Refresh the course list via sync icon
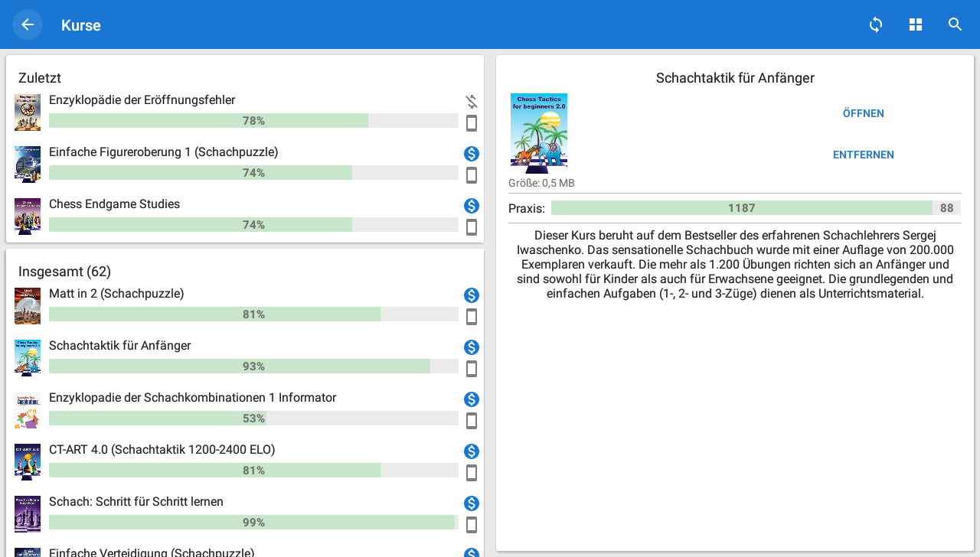Viewport: 980px width, 557px height. (x=876, y=24)
